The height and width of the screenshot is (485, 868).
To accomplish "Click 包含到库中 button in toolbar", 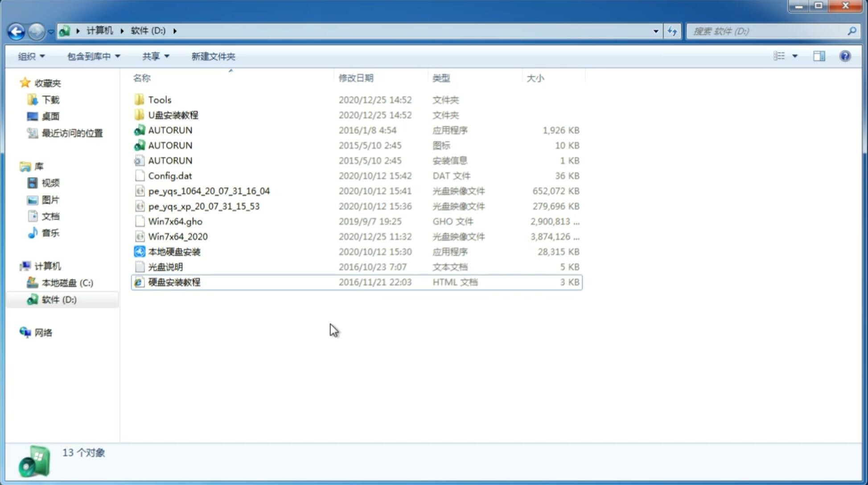I will pos(91,56).
